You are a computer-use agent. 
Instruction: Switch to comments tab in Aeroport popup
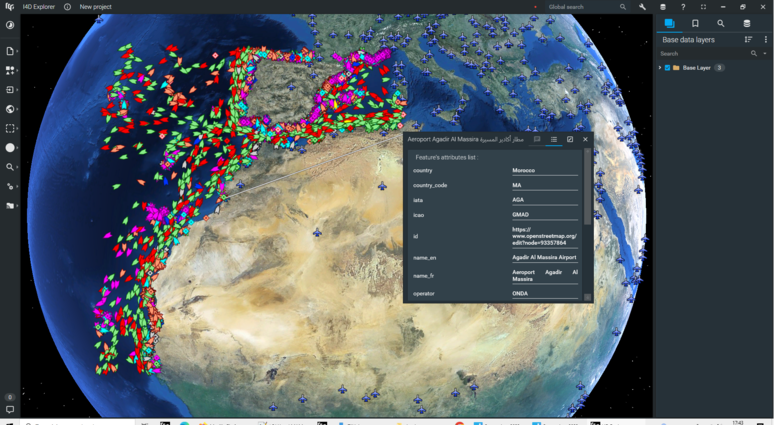click(x=537, y=139)
